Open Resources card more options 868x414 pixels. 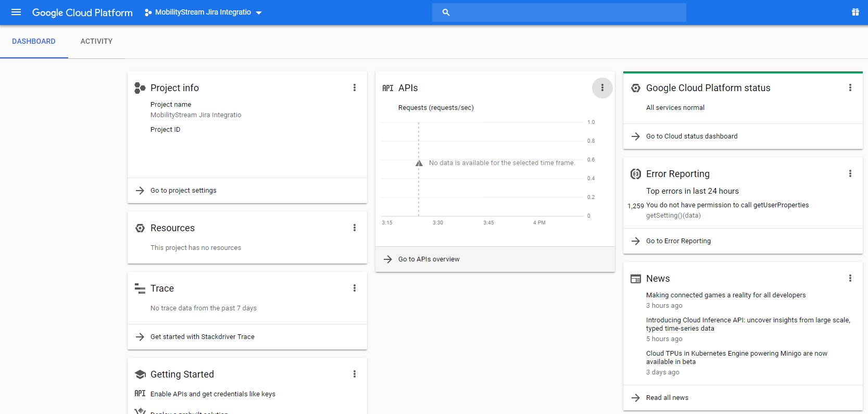[355, 228]
